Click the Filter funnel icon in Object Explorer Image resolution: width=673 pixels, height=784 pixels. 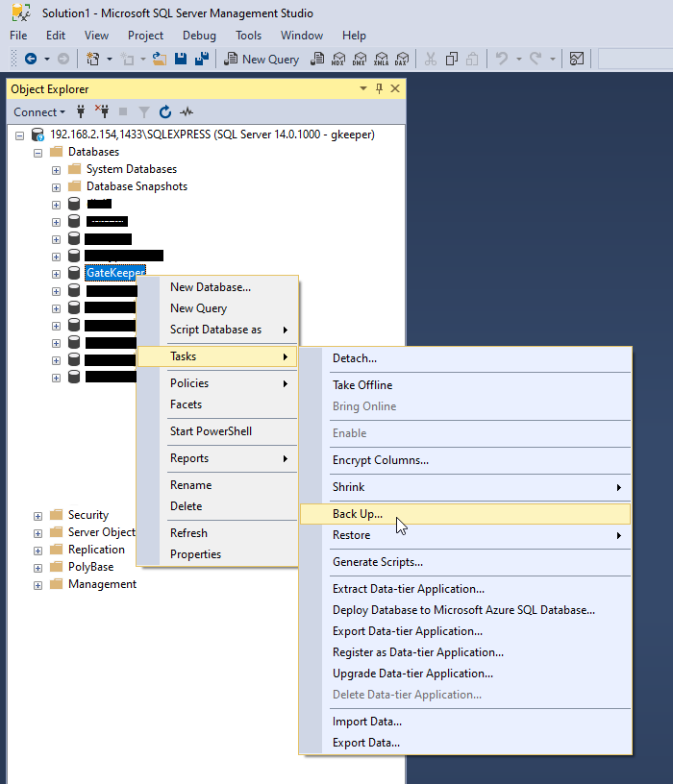point(144,112)
